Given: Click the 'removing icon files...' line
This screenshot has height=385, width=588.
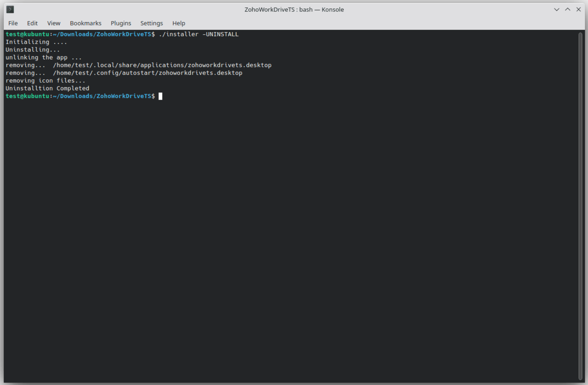Looking at the screenshot, I should (46, 81).
